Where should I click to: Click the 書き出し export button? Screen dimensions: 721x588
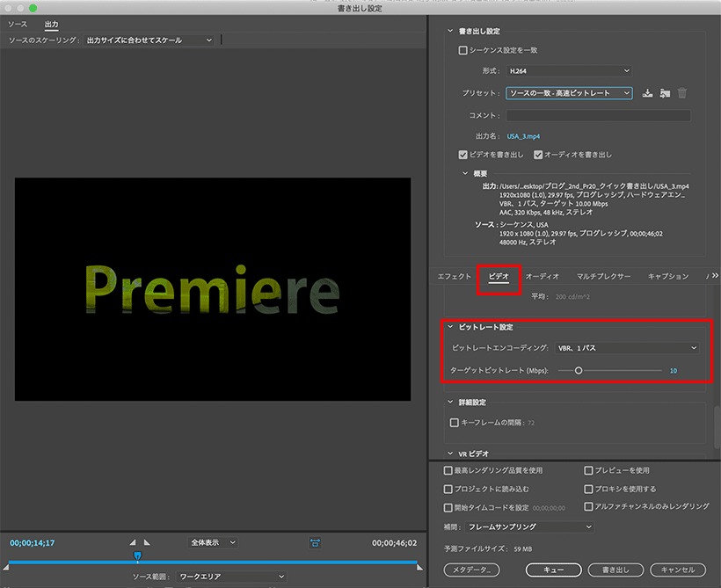(615, 570)
